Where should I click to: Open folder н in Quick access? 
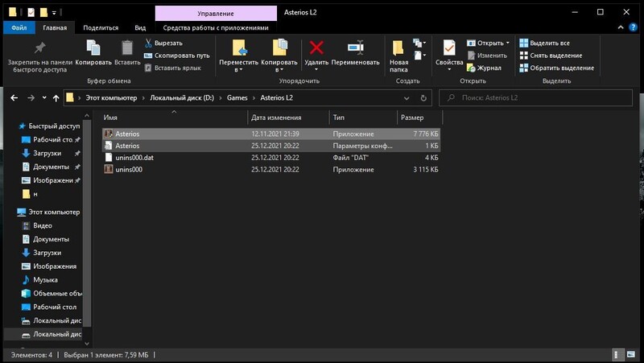point(31,194)
